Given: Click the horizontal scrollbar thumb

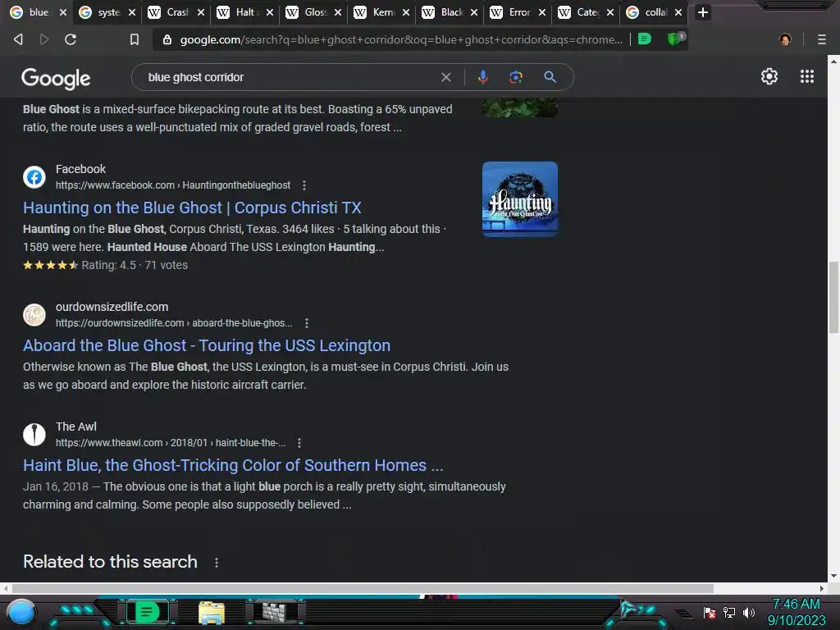Looking at the screenshot, I should [x=363, y=588].
